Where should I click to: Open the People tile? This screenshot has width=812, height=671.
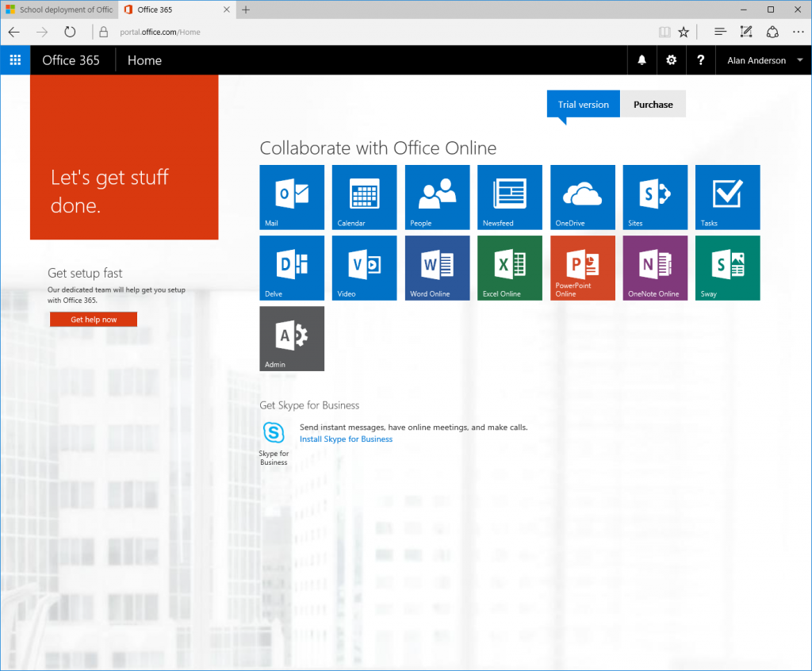point(437,197)
